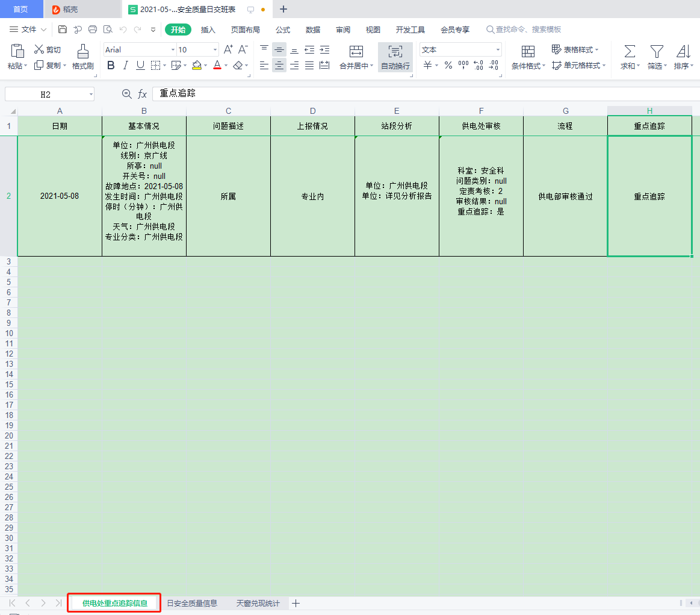Image resolution: width=700 pixels, height=615 pixels.
Task: Toggle italic formatting
Action: tap(126, 65)
